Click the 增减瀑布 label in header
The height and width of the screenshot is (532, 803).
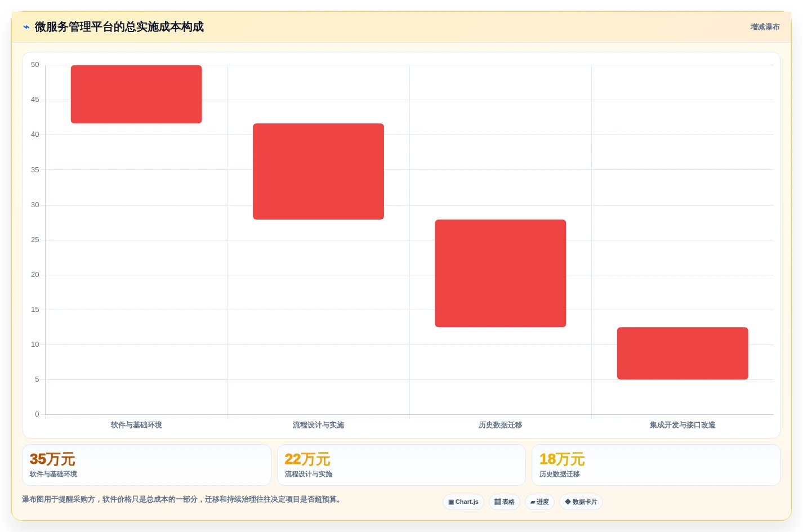[x=765, y=27]
